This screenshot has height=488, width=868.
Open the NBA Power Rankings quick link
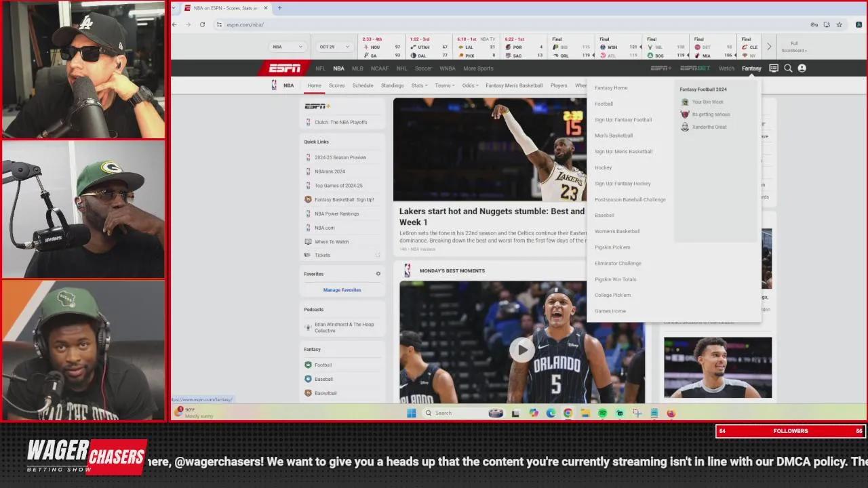click(x=336, y=213)
